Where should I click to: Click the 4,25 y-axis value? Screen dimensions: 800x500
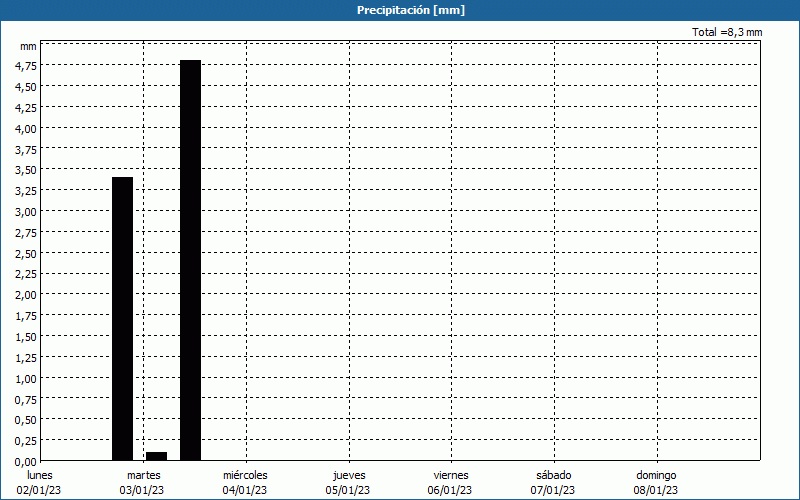[26, 108]
